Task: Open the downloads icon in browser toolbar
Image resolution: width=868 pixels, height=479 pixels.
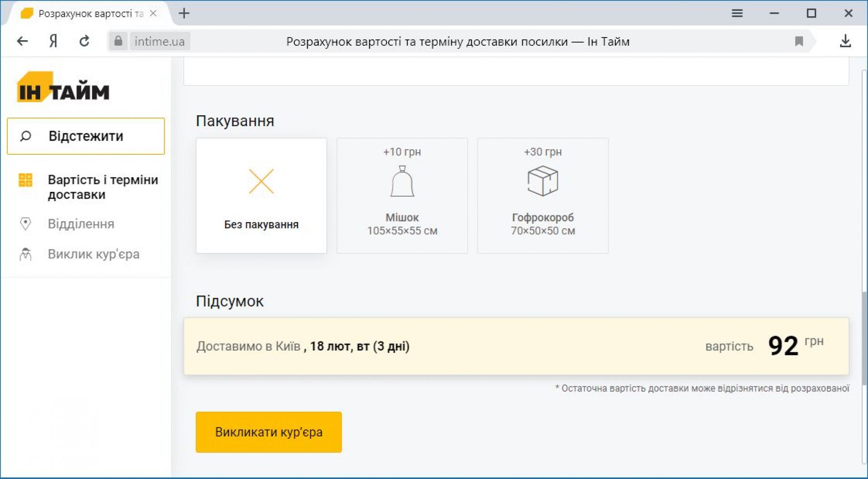Action: point(845,42)
